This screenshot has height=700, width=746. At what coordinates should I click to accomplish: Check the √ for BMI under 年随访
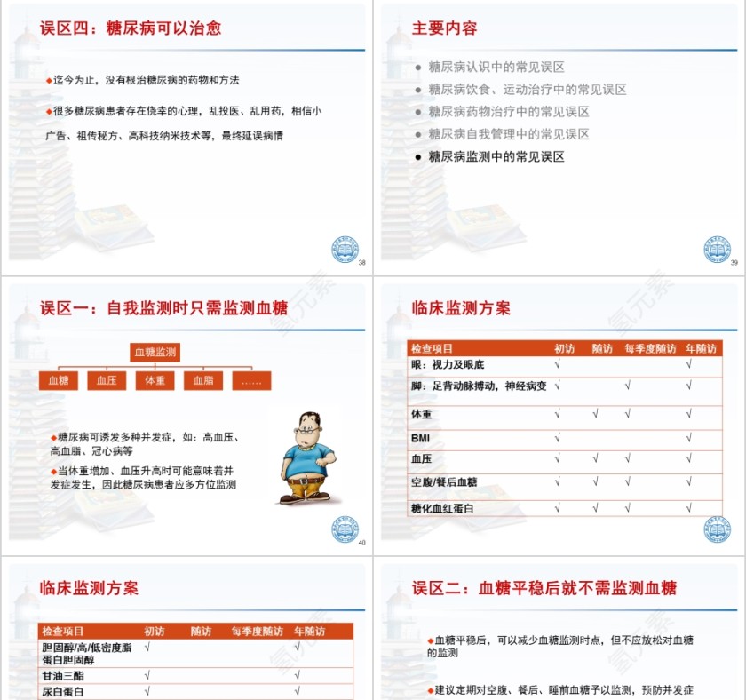tap(689, 435)
